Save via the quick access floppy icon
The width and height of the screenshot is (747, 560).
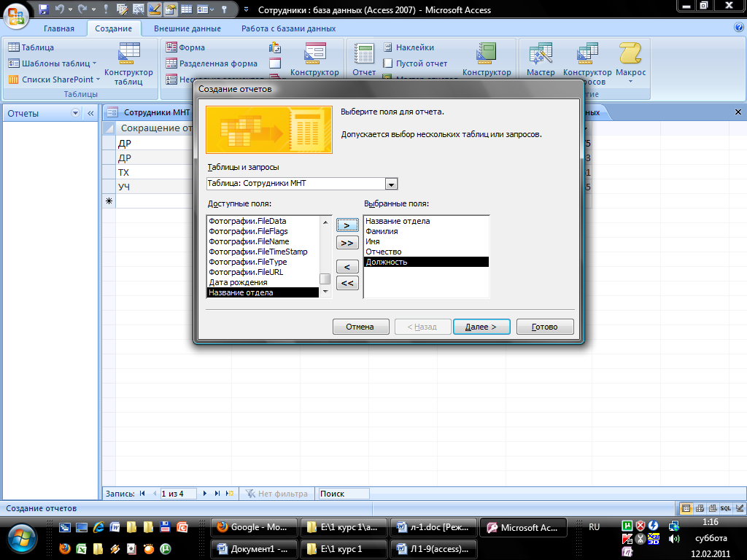coord(44,9)
